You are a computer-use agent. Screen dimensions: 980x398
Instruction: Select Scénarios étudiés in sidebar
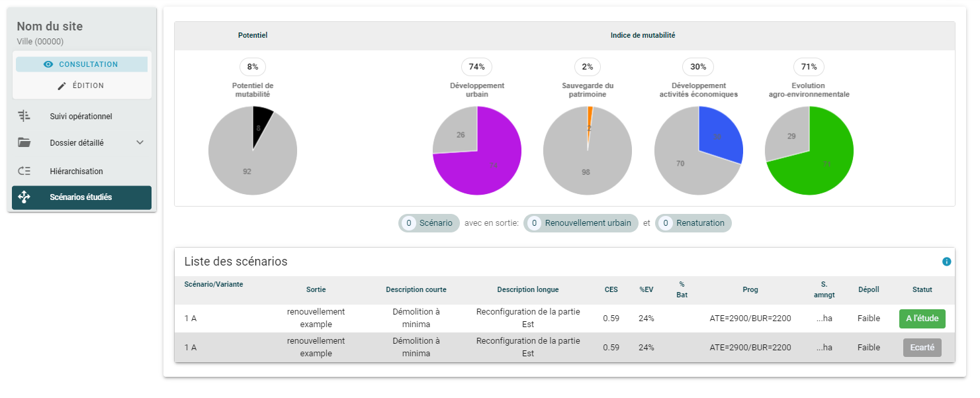81,197
